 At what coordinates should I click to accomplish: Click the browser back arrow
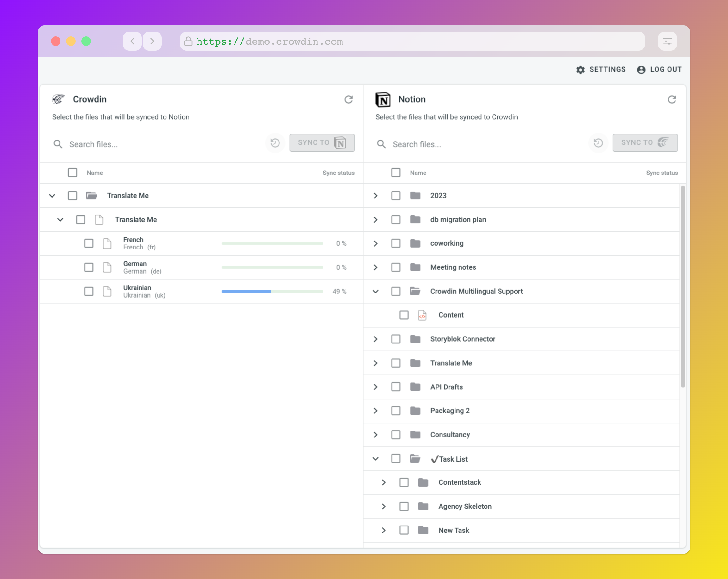132,41
